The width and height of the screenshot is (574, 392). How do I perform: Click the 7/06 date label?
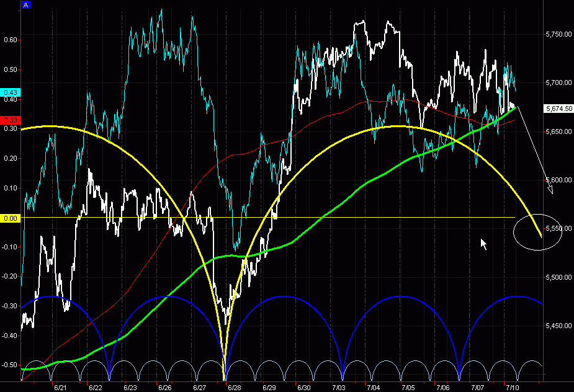point(443,388)
